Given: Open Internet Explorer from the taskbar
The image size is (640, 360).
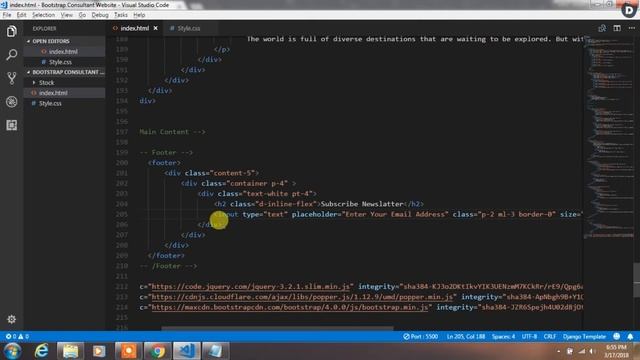Looking at the screenshot, I should tap(42, 351).
